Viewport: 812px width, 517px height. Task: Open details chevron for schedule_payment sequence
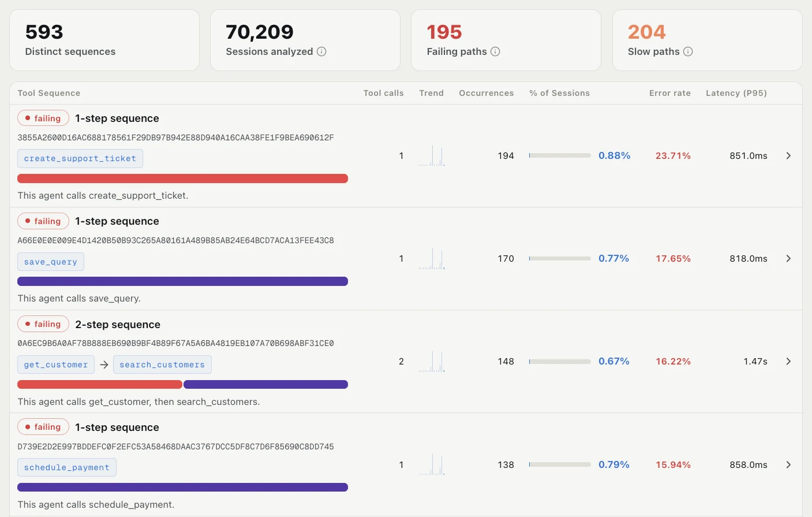tap(788, 465)
